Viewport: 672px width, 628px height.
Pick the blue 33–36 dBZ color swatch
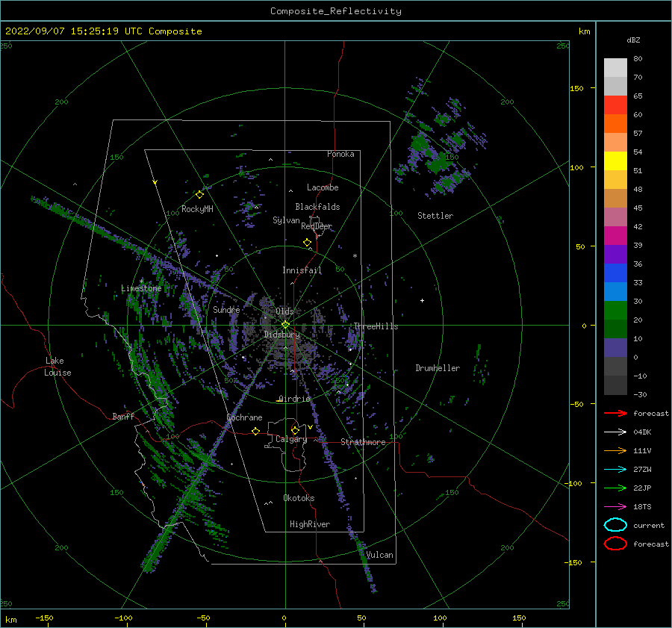pos(615,273)
